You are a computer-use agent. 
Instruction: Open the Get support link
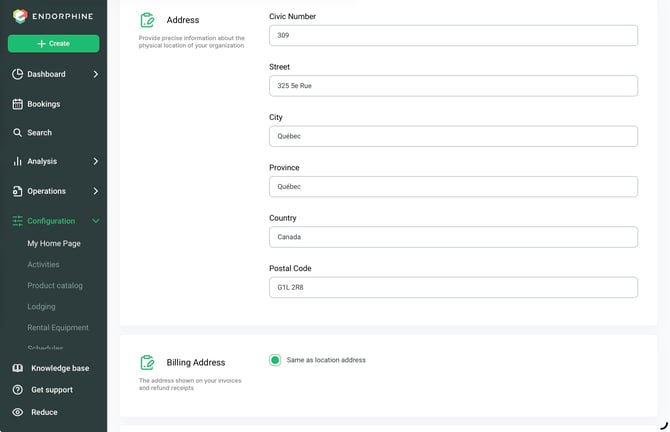tap(52, 390)
